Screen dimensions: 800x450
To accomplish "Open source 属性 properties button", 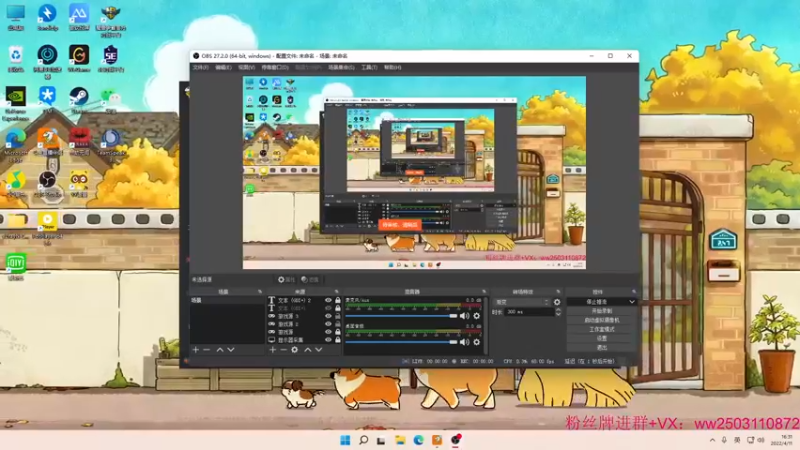I will click(286, 280).
